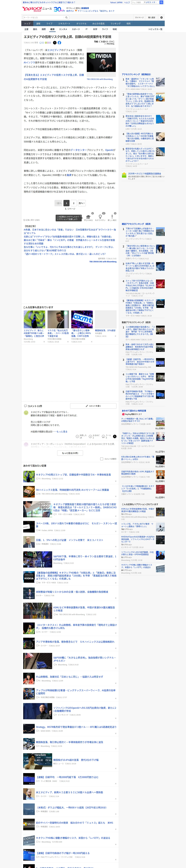
Task: Open the マスク氏 recommended article thumbnail
Action: coord(58,319)
